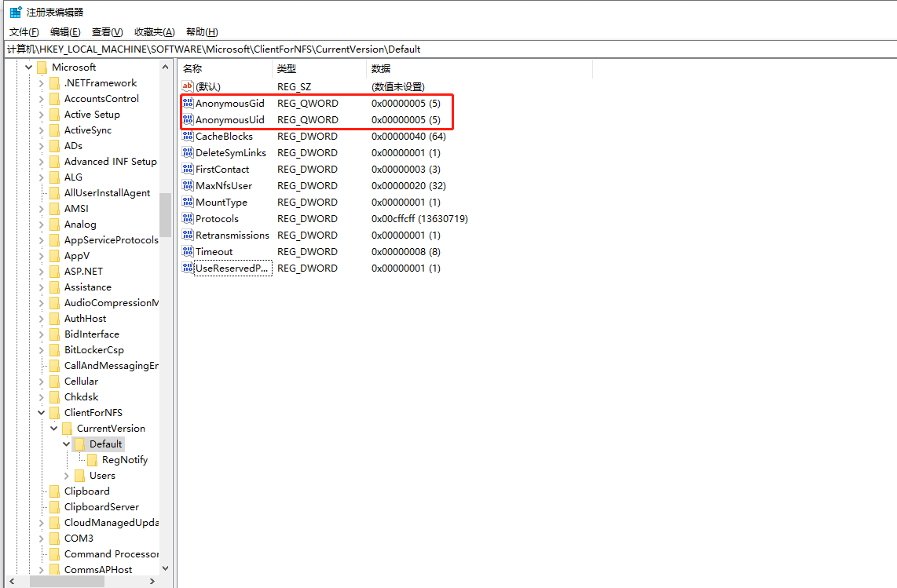Image resolution: width=897 pixels, height=588 pixels.
Task: Click the registry path address bar
Action: [x=450, y=49]
